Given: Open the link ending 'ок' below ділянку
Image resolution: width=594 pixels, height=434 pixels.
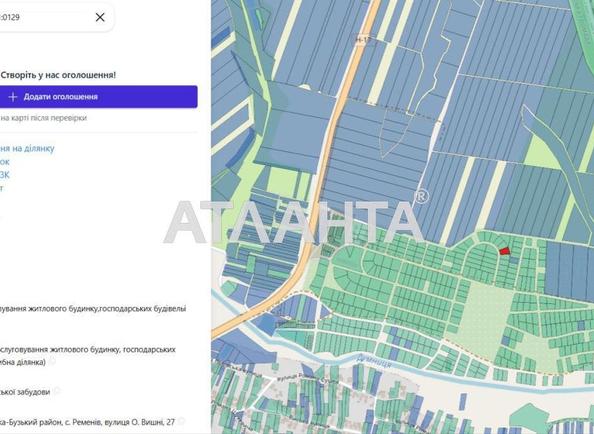Looking at the screenshot, I should tap(5, 162).
